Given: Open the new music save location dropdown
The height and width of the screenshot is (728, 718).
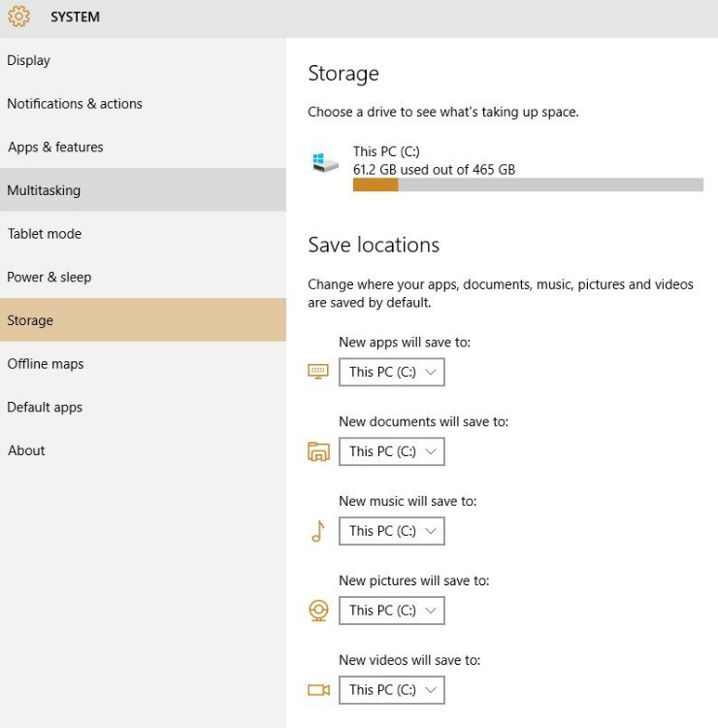Looking at the screenshot, I should click(391, 531).
